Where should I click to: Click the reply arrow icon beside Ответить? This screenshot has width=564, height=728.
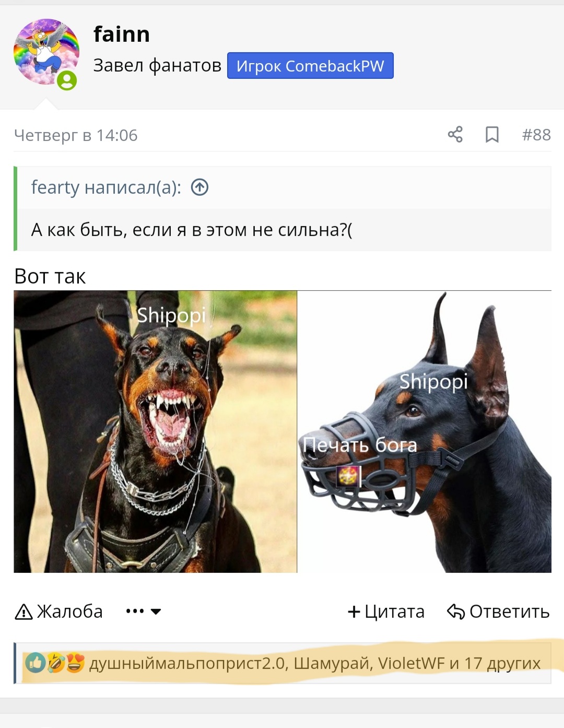tap(456, 612)
